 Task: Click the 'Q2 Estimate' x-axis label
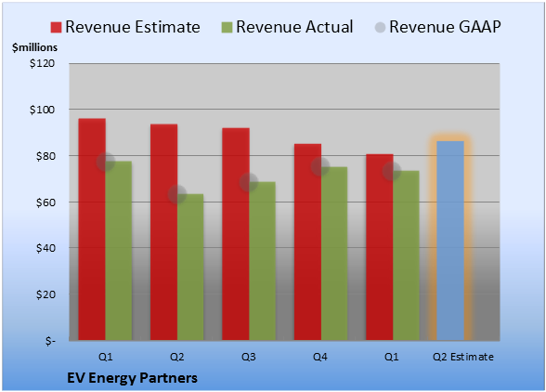463,357
